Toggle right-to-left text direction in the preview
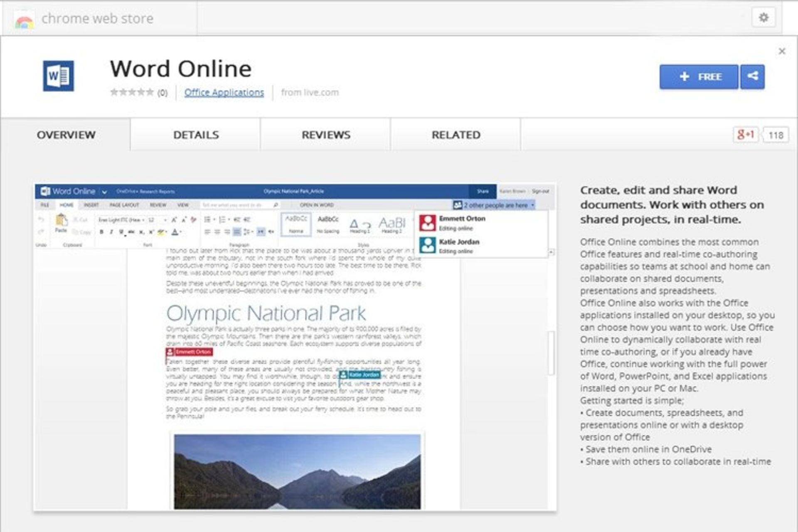Viewport: 798px width, 532px height. coord(271,232)
